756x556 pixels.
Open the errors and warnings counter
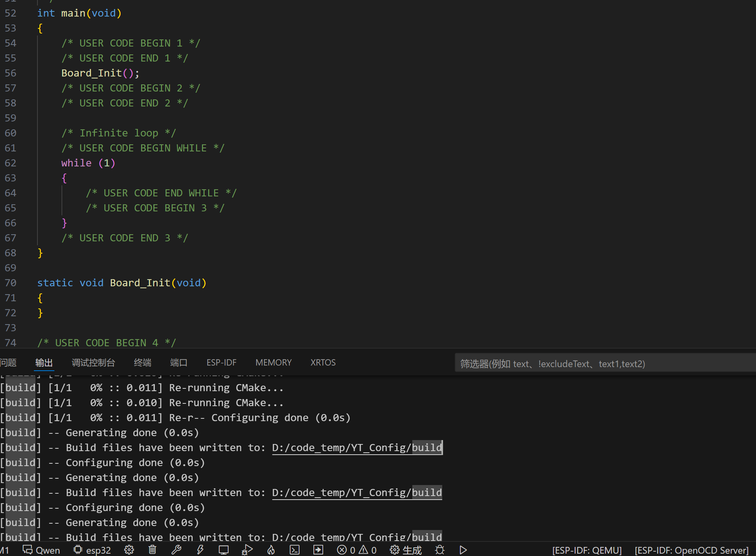pyautogui.click(x=357, y=550)
